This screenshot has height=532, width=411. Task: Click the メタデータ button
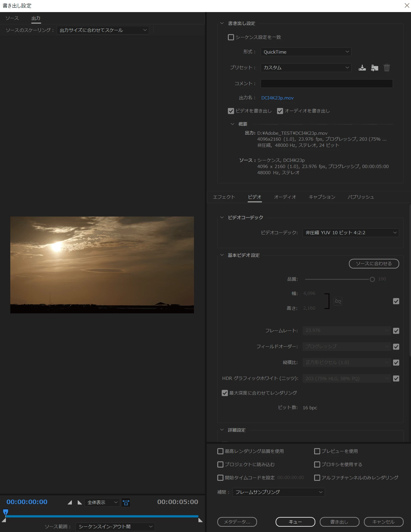tap(237, 522)
